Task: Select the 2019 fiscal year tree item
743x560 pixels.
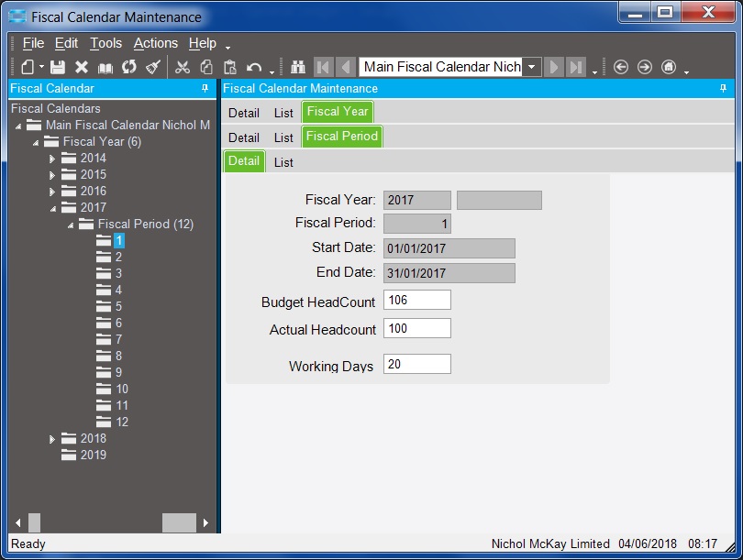Action: click(x=93, y=455)
